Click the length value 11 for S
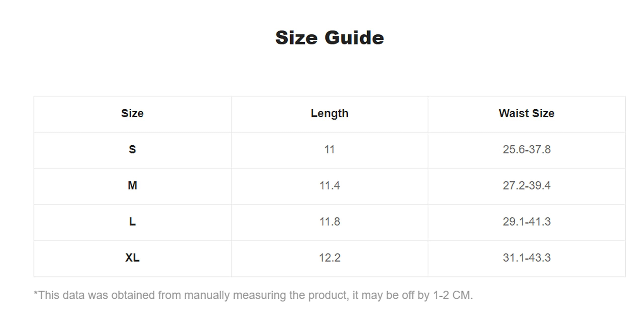Viewport: 644px width, 323px height. 330,150
